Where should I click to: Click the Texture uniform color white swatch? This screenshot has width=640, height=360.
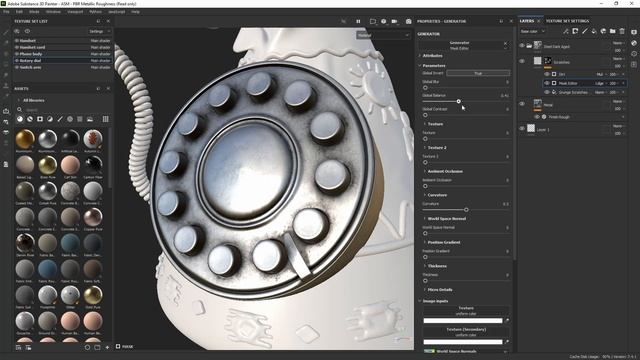point(463,320)
